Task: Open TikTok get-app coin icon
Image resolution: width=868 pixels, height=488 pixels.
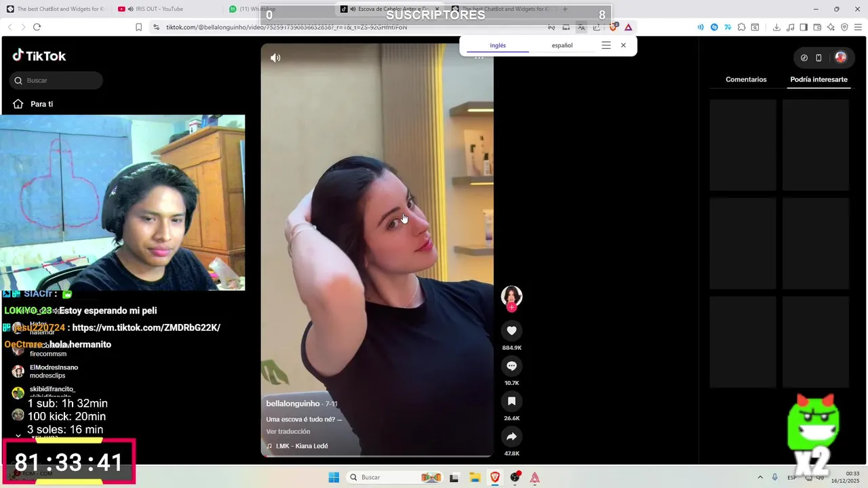Action: tap(804, 58)
